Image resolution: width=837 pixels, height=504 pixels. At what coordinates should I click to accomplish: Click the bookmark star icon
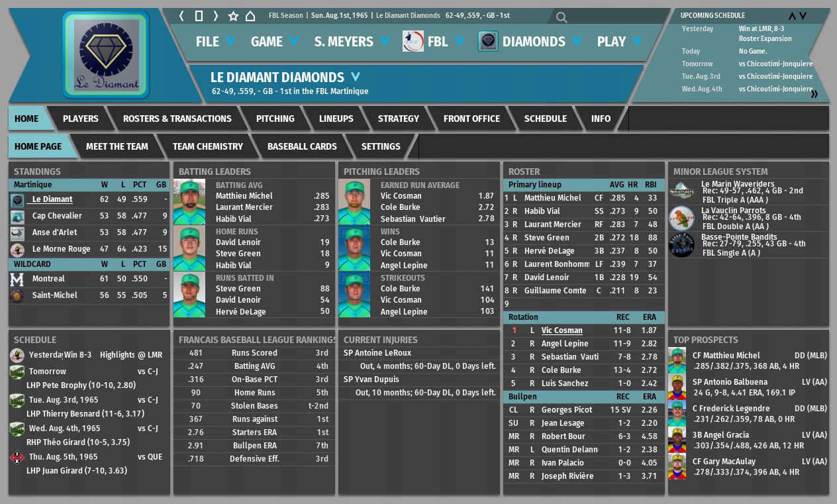tap(233, 16)
